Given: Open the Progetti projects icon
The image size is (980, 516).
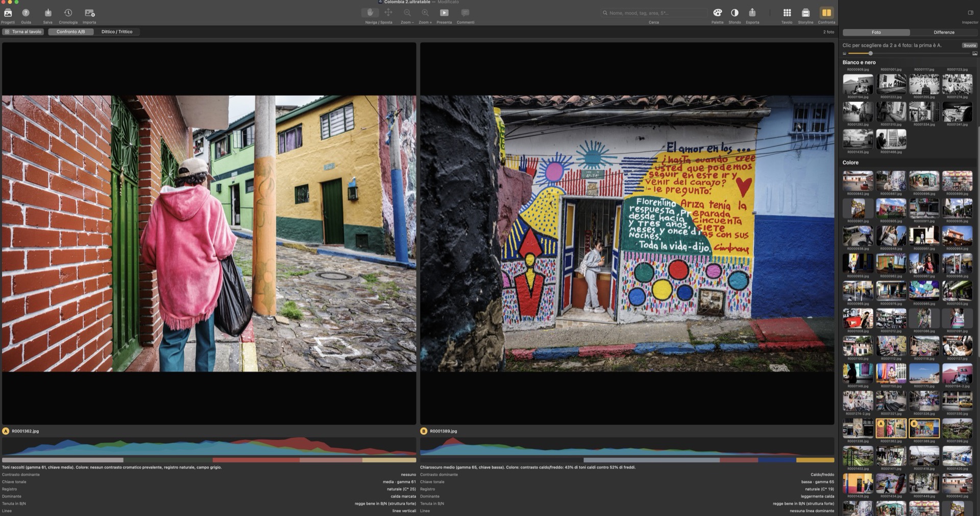Looking at the screenshot, I should 8,13.
